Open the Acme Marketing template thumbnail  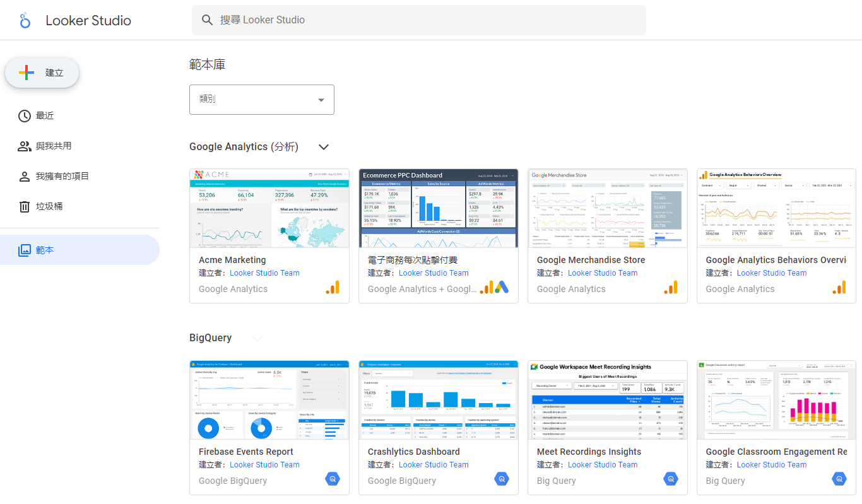pyautogui.click(x=269, y=208)
